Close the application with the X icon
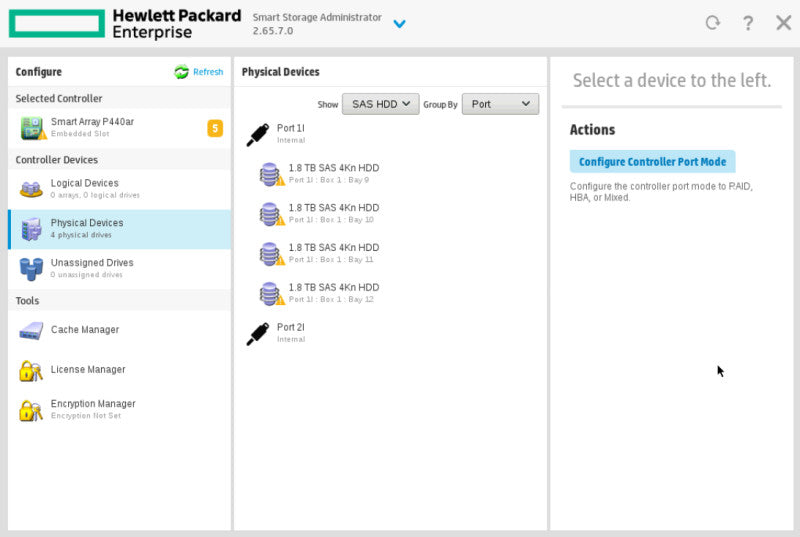Image resolution: width=800 pixels, height=537 pixels. coord(784,23)
